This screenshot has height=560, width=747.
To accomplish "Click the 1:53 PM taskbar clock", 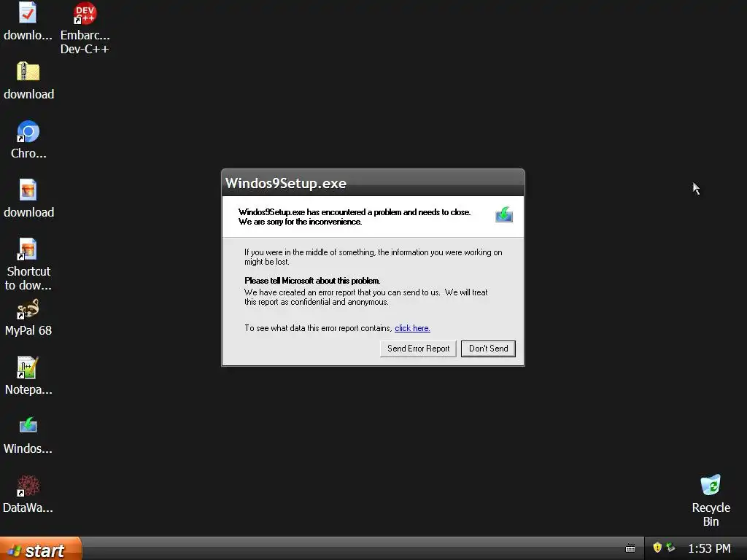I will pos(709,548).
